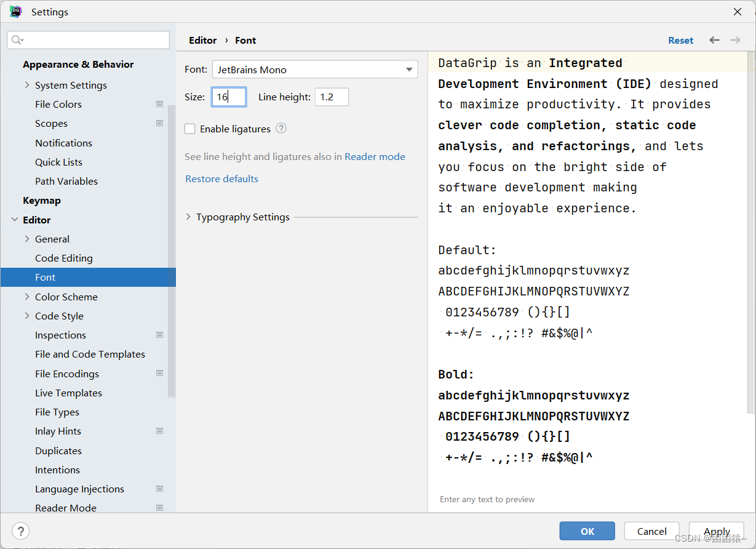Click the settings search field
Screen dimensions: 756x549
tap(89, 40)
